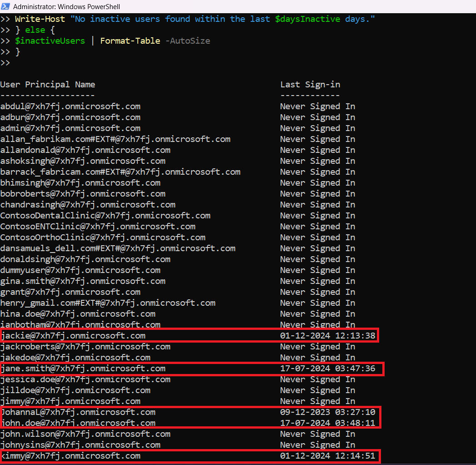Click the ContosoDentalClinic user principal name

[105, 216]
